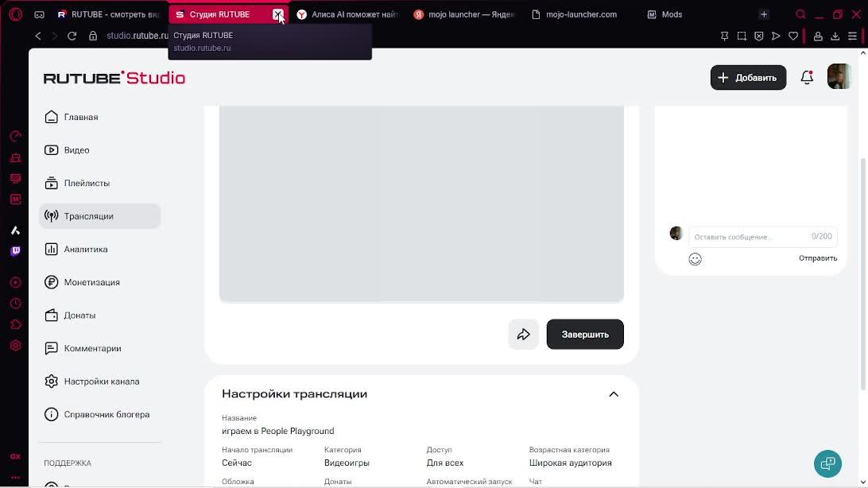
Task: Click the snapshot camera toolbar icon
Action: point(742,36)
